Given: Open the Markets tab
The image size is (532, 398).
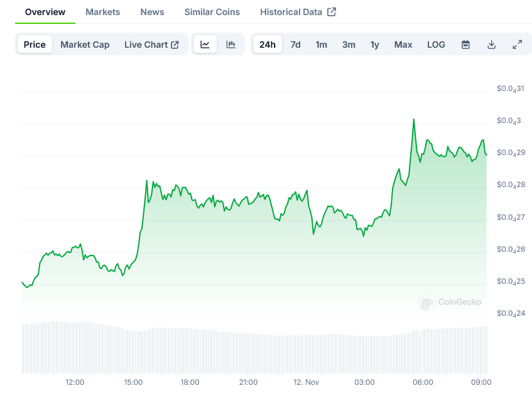Looking at the screenshot, I should [x=102, y=12].
